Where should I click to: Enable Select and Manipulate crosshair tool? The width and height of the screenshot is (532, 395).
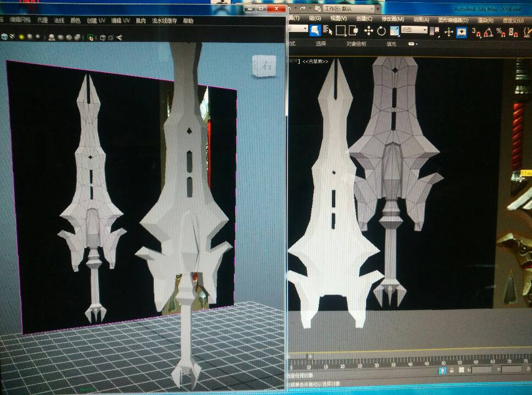[x=448, y=32]
